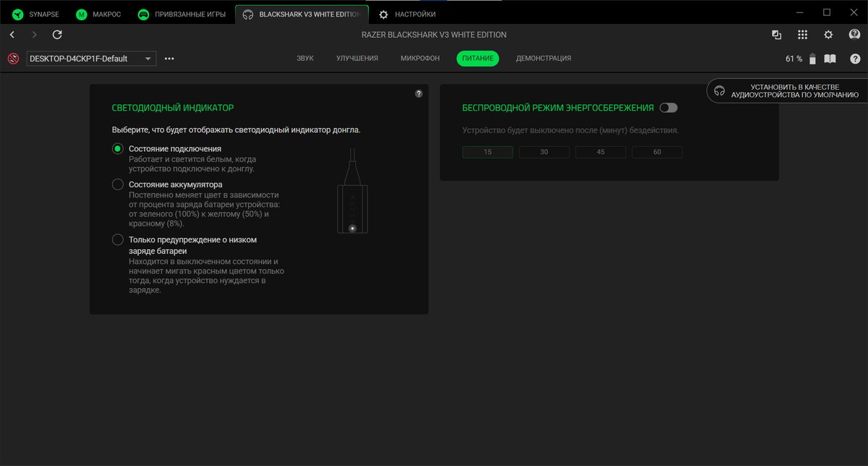The image size is (868, 466).
Task: Open the user guide book icon
Action: pyautogui.click(x=830, y=59)
